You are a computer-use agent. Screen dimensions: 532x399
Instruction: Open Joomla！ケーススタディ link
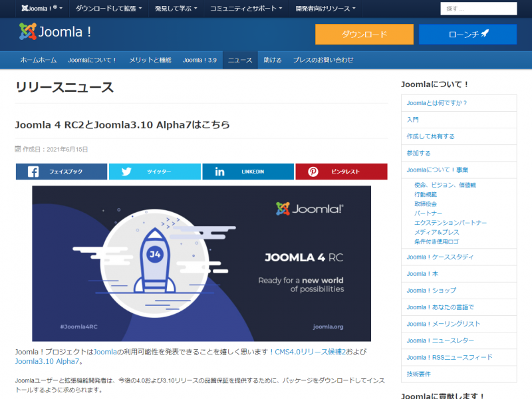click(x=440, y=257)
